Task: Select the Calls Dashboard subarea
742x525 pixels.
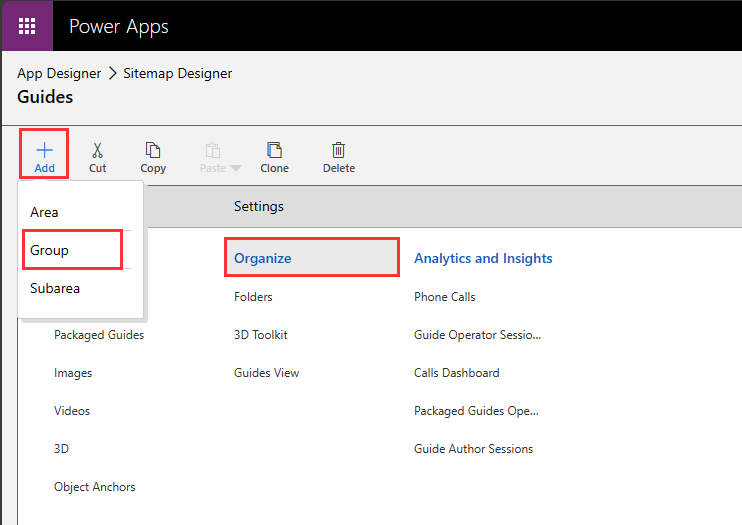Action: pyautogui.click(x=457, y=373)
